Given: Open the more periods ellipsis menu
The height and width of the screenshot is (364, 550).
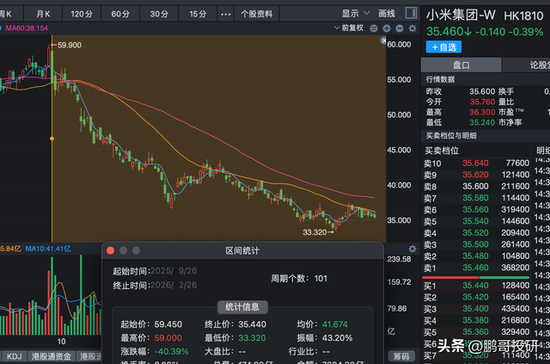Looking at the screenshot, I should click(x=226, y=14).
